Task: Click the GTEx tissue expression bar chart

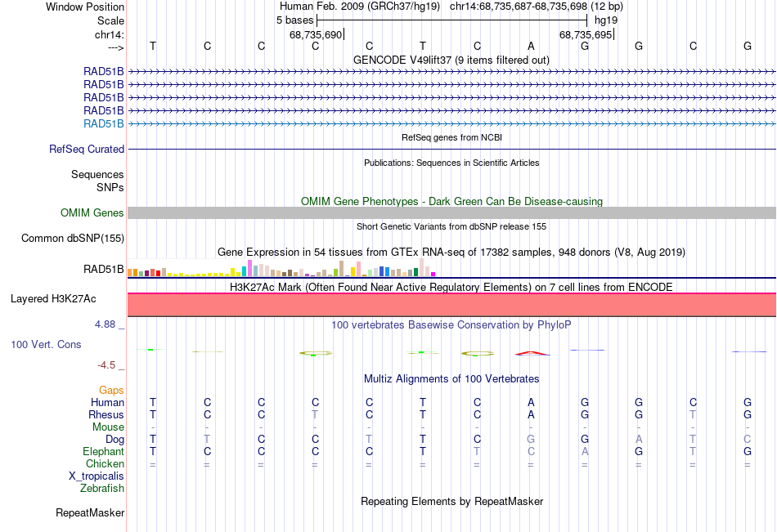Action: (281, 267)
